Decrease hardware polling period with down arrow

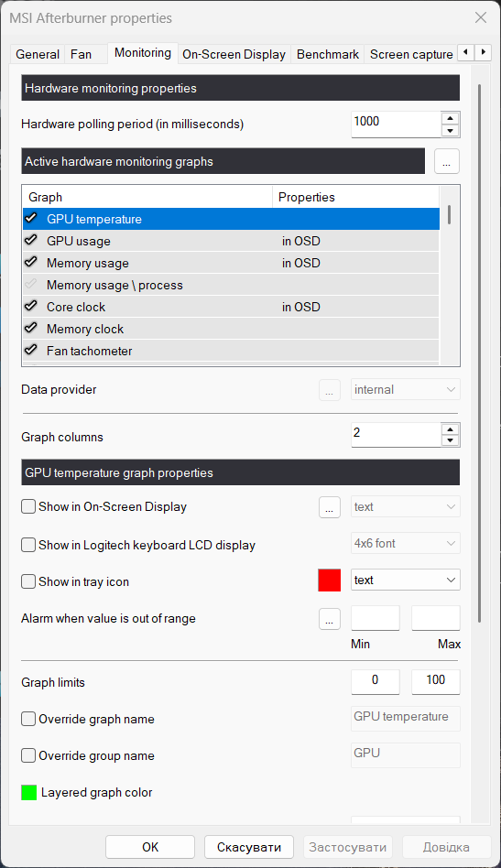451,131
